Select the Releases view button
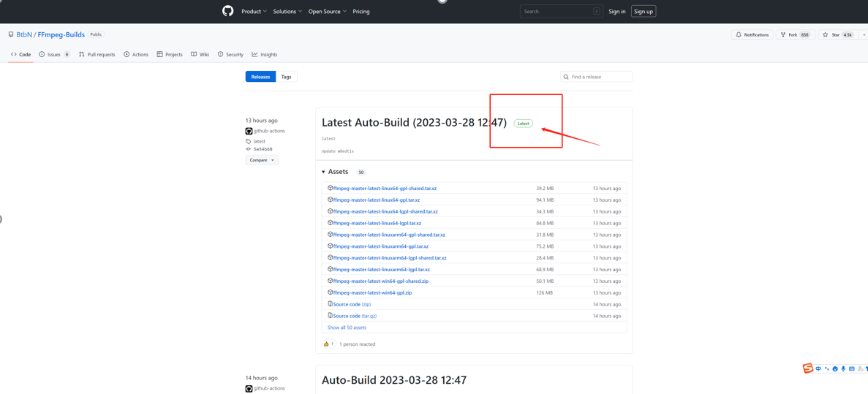 click(260, 77)
